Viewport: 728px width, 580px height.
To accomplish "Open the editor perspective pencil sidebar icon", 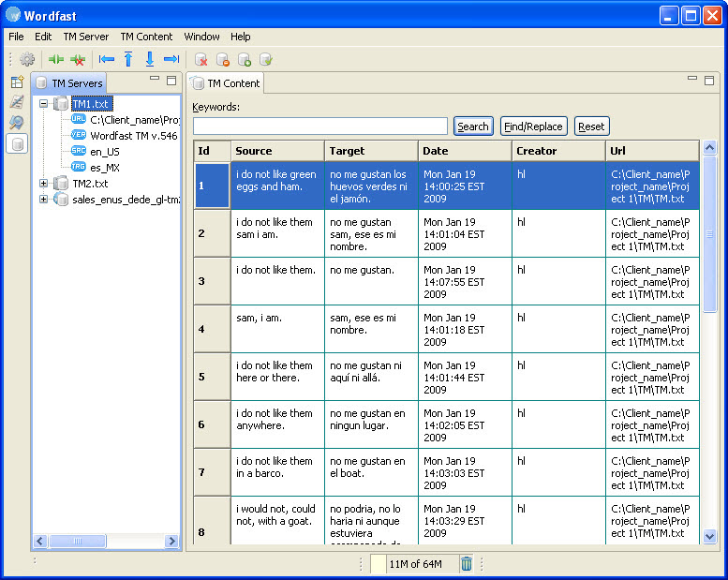I will pyautogui.click(x=17, y=102).
